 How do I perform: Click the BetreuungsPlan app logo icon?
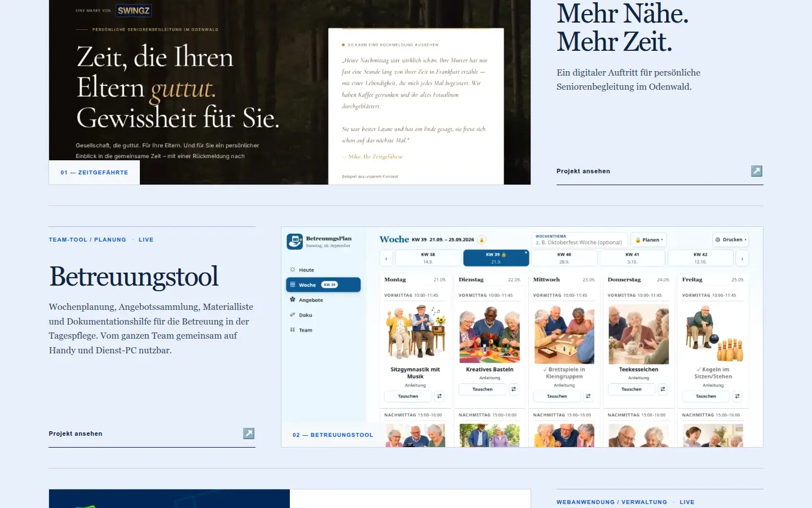(x=295, y=241)
